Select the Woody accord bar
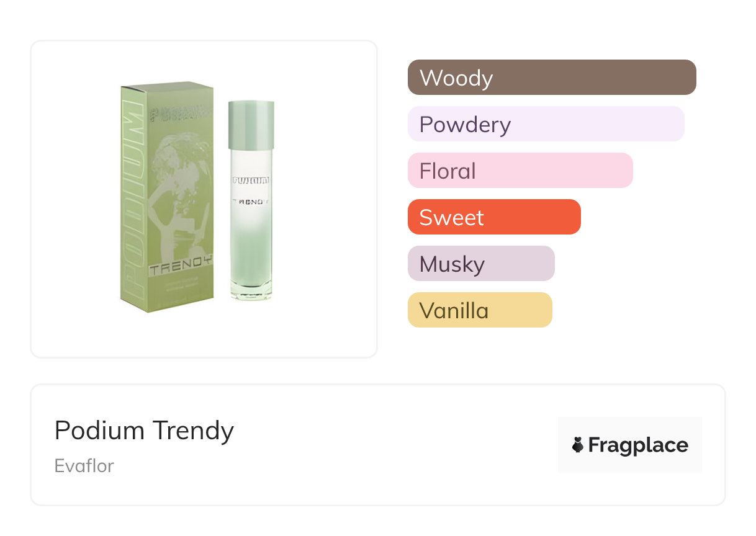 (x=551, y=78)
